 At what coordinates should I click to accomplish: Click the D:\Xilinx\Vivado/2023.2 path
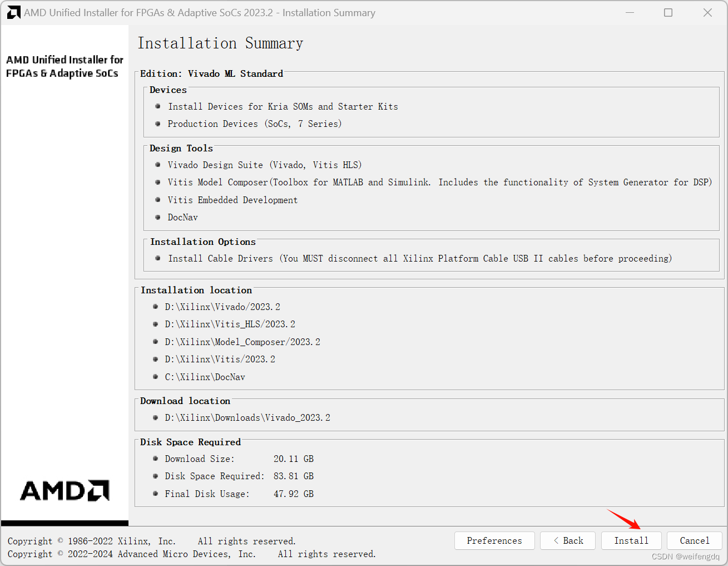pos(222,307)
